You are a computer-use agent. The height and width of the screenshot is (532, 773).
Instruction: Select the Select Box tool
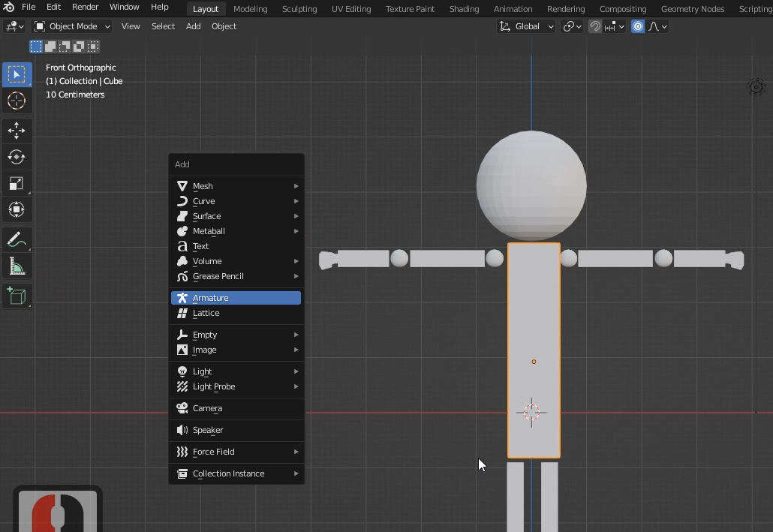[x=17, y=74]
